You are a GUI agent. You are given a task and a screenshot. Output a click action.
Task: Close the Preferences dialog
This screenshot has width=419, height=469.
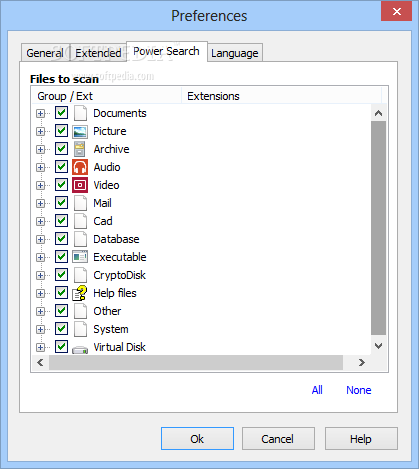tap(397, 12)
